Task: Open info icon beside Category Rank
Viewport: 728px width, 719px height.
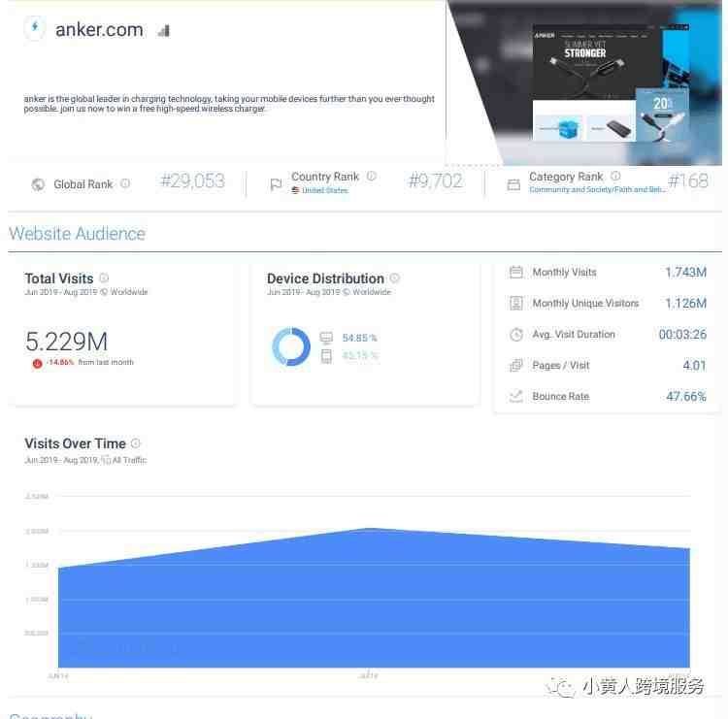Action: [615, 176]
